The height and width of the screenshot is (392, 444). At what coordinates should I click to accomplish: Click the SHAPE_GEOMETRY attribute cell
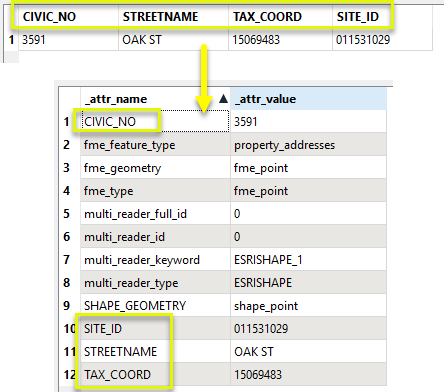coord(155,306)
